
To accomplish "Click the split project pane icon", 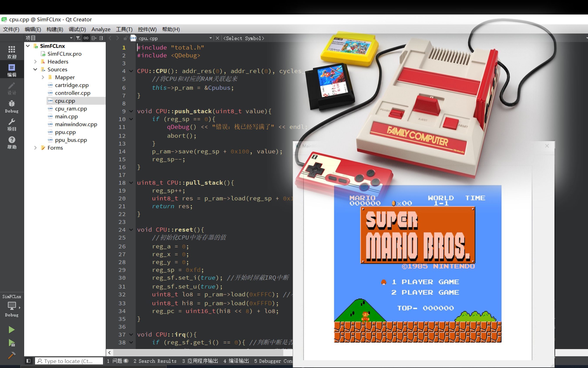I will [x=94, y=38].
